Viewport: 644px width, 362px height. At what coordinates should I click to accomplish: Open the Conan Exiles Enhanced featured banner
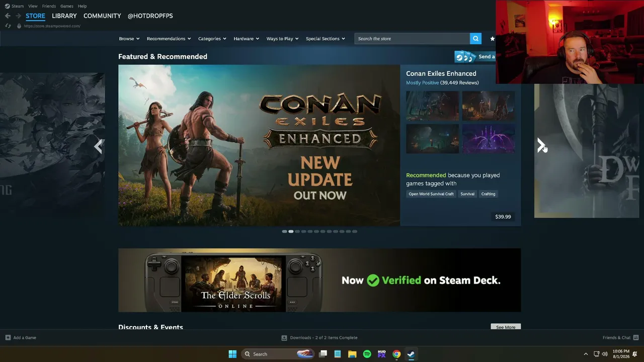[x=259, y=145]
